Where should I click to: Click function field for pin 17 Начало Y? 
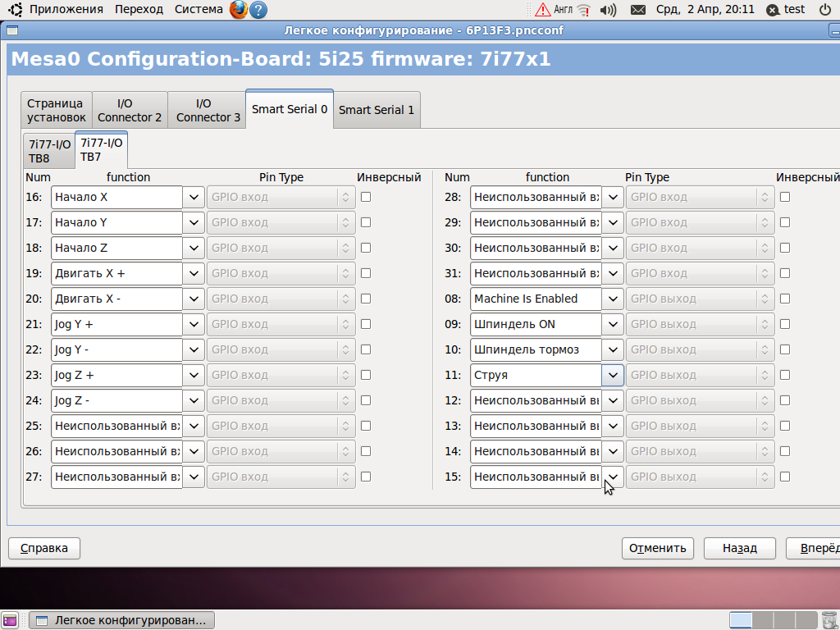pos(116,222)
